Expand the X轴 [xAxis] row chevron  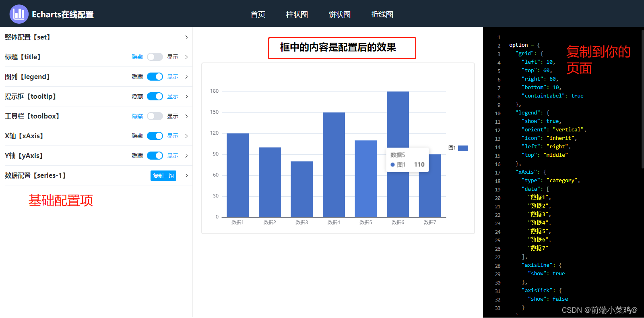[186, 136]
